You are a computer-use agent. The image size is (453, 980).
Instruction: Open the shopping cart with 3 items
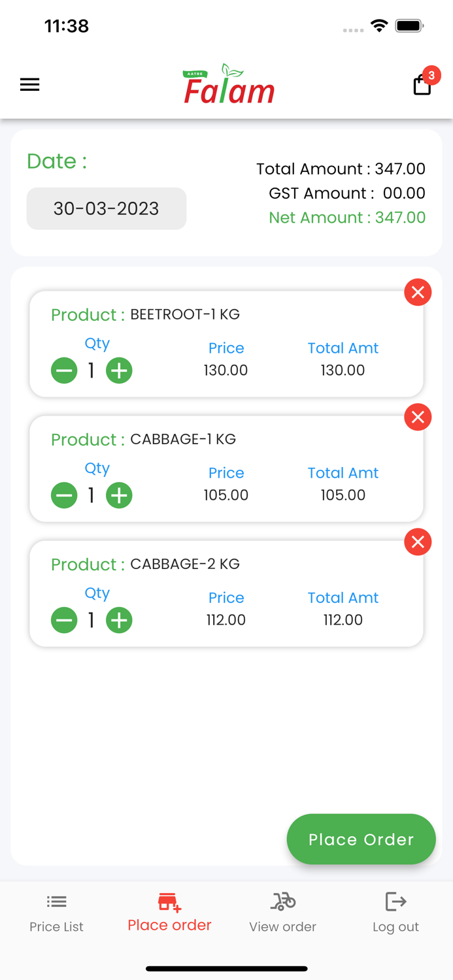click(x=422, y=85)
